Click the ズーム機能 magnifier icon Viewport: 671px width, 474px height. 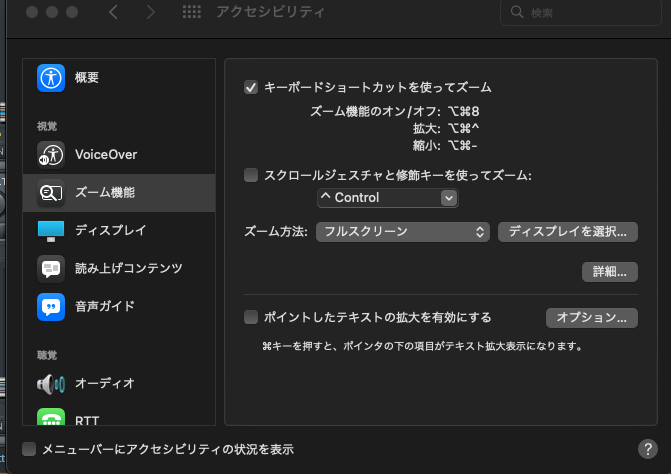click(51, 192)
